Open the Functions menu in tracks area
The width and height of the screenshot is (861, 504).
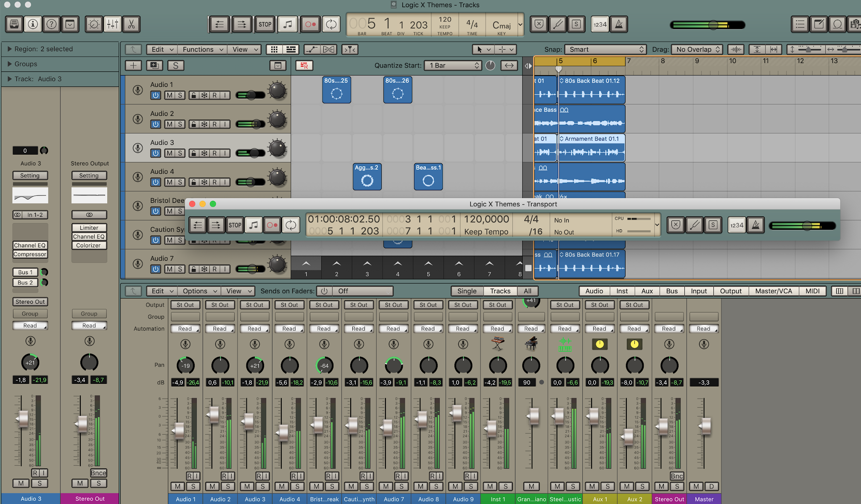click(x=202, y=50)
